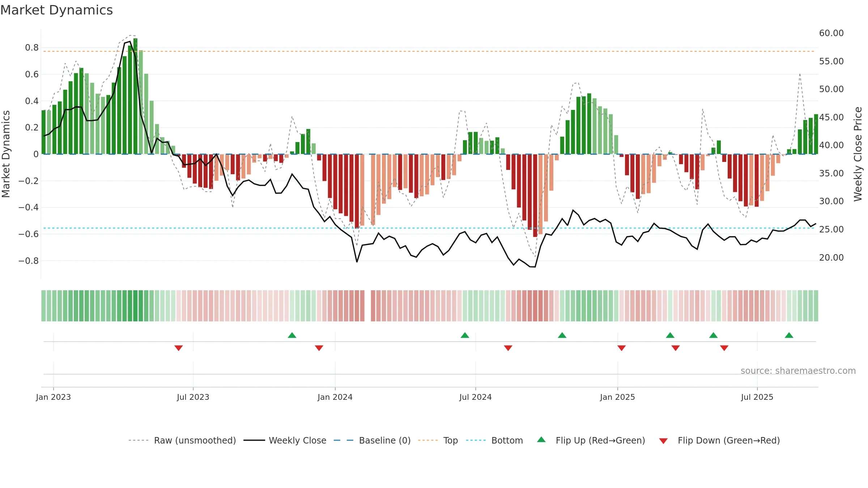Click the 0.8 left axis tick label

point(32,47)
